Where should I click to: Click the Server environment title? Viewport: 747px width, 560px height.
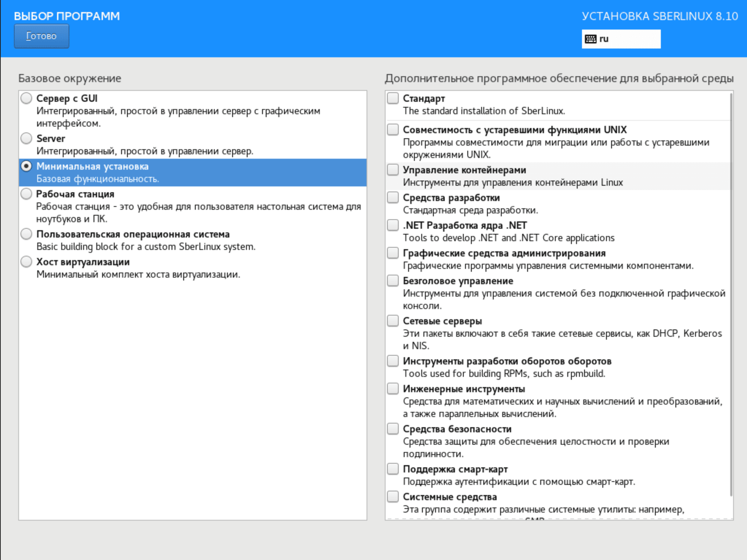tap(51, 139)
